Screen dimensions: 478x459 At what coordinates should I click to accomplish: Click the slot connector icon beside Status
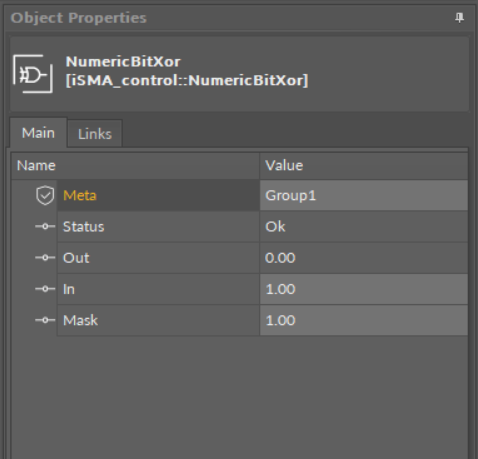(45, 226)
